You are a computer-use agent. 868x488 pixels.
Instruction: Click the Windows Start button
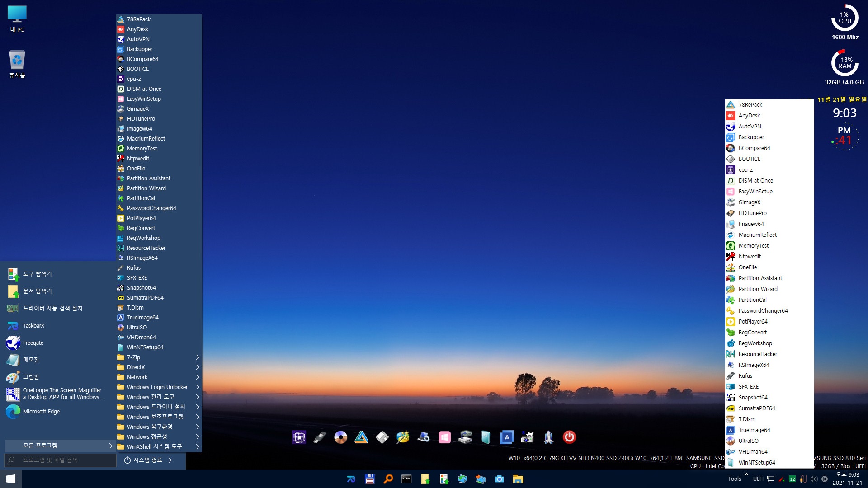pos(11,479)
